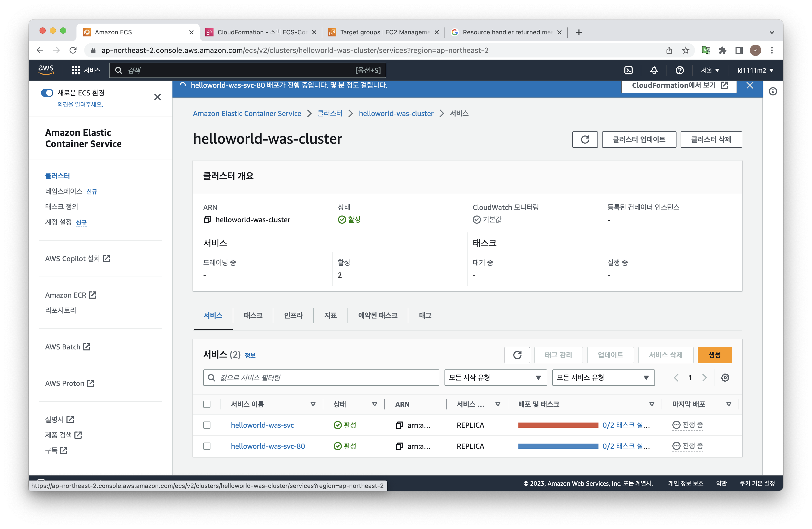Click services table settings gear icon
The width and height of the screenshot is (812, 529).
(725, 378)
